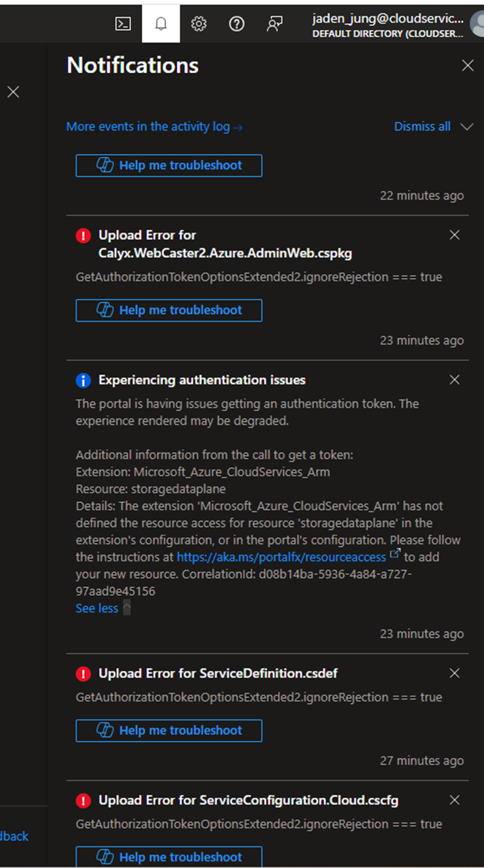Select Upload Error for ServiceConfiguration.Cloud.cscfg title
The image size is (484, 868).
pyautogui.click(x=249, y=800)
